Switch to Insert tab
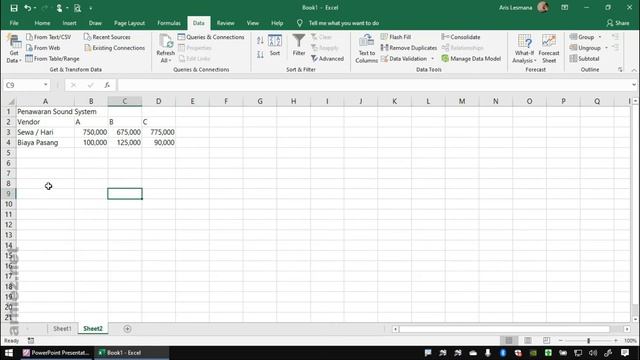The height and width of the screenshot is (360, 640). 69,23
